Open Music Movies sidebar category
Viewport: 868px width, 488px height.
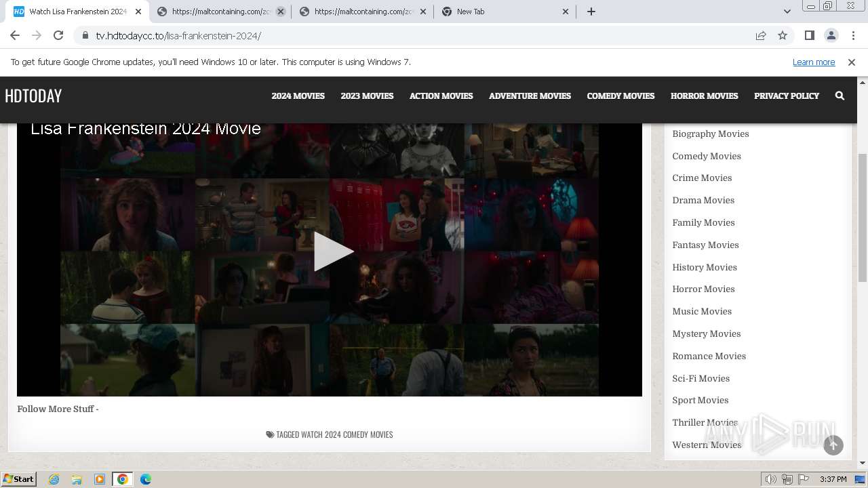(702, 311)
